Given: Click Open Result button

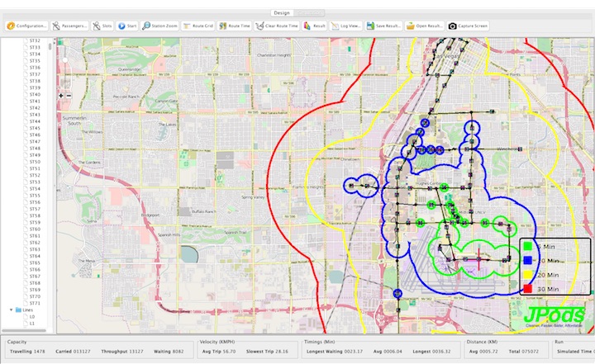Looking at the screenshot, I should tap(425, 26).
